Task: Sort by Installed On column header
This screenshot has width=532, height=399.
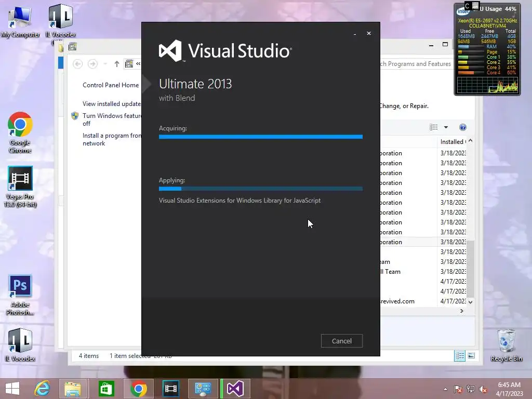Action: click(x=453, y=142)
